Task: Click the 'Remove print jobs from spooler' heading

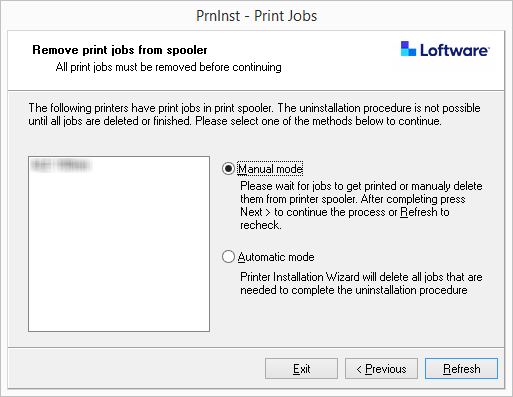Action: tap(120, 50)
